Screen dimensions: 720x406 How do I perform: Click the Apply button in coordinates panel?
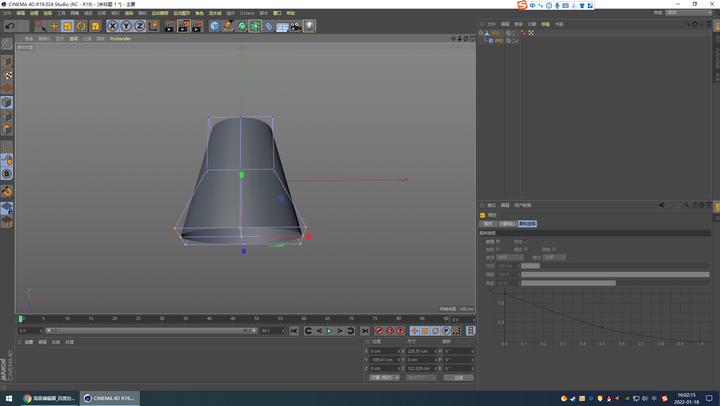tap(459, 378)
